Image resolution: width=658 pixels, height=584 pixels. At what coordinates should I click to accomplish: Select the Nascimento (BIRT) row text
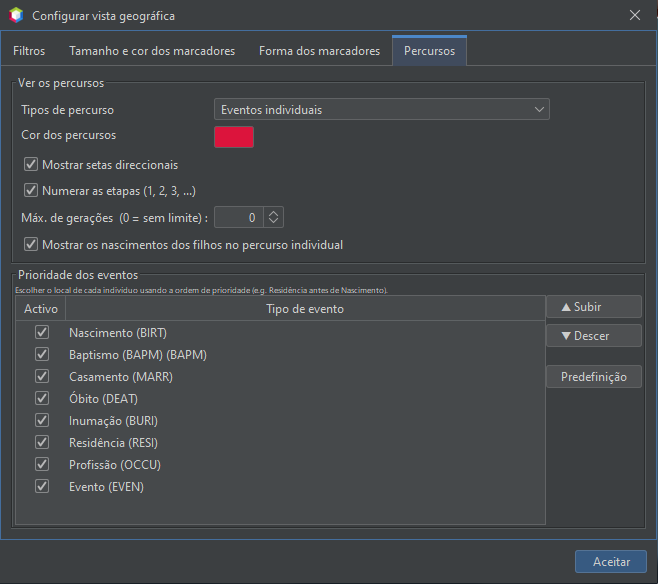tap(118, 333)
